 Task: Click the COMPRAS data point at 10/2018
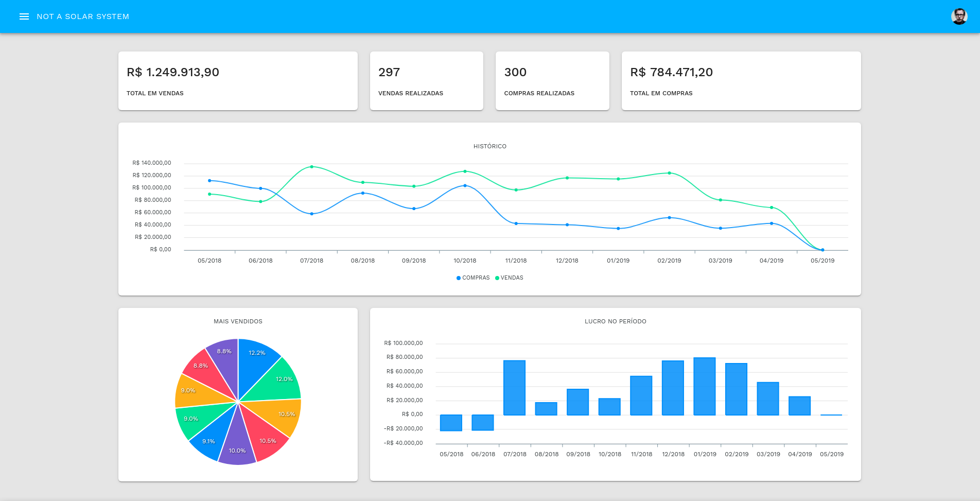tap(465, 185)
